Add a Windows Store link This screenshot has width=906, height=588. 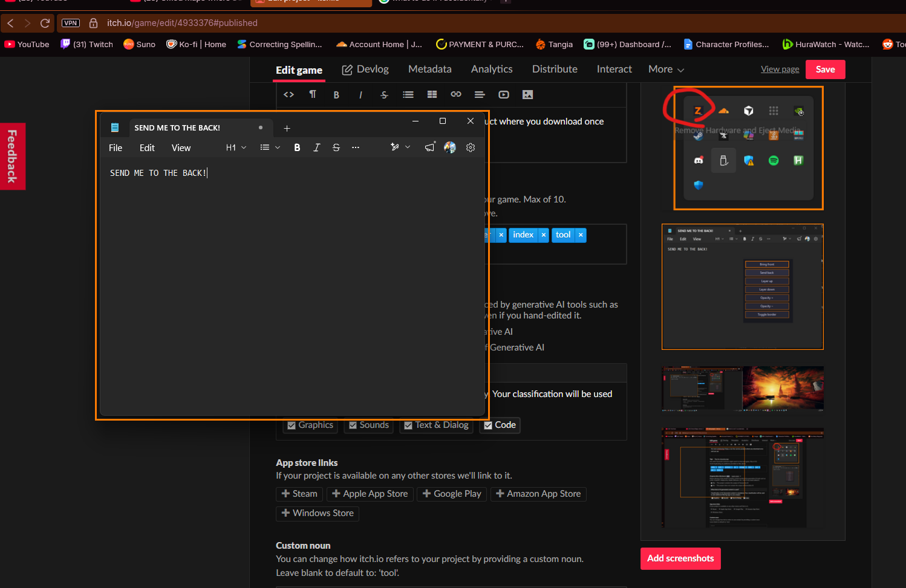click(318, 513)
